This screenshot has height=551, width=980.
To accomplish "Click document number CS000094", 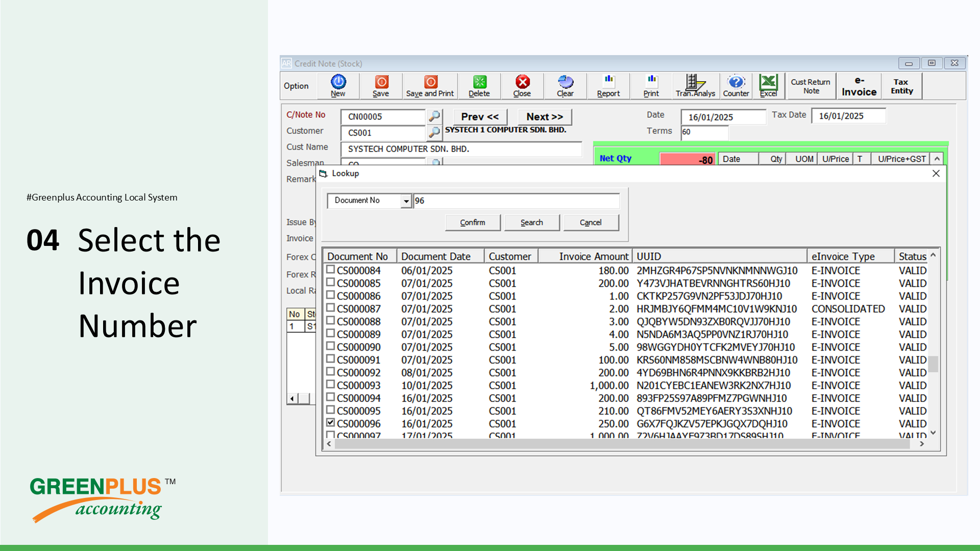I will pyautogui.click(x=359, y=398).
